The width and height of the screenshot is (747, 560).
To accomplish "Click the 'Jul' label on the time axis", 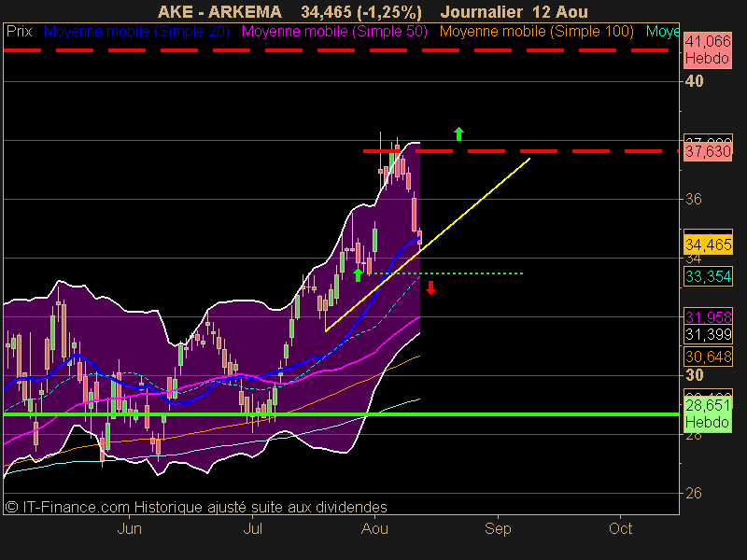I will point(252,528).
